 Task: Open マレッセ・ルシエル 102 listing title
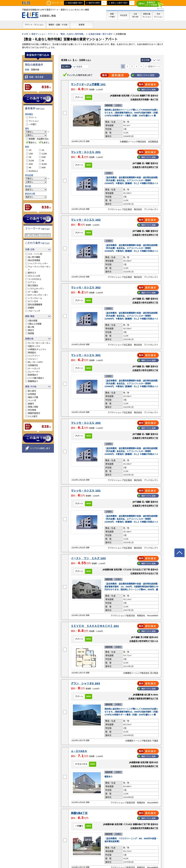pyautogui.click(x=86, y=220)
